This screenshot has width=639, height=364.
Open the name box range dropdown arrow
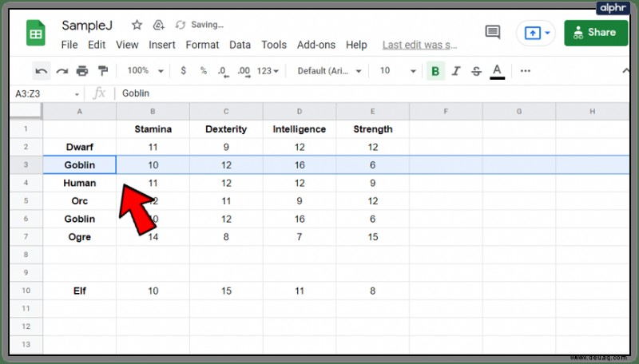pos(77,94)
